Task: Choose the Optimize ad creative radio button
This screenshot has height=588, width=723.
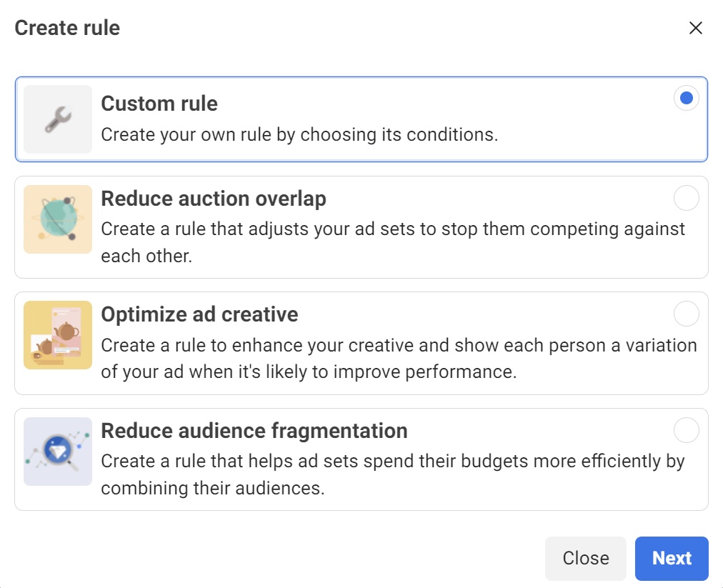Action: point(686,314)
